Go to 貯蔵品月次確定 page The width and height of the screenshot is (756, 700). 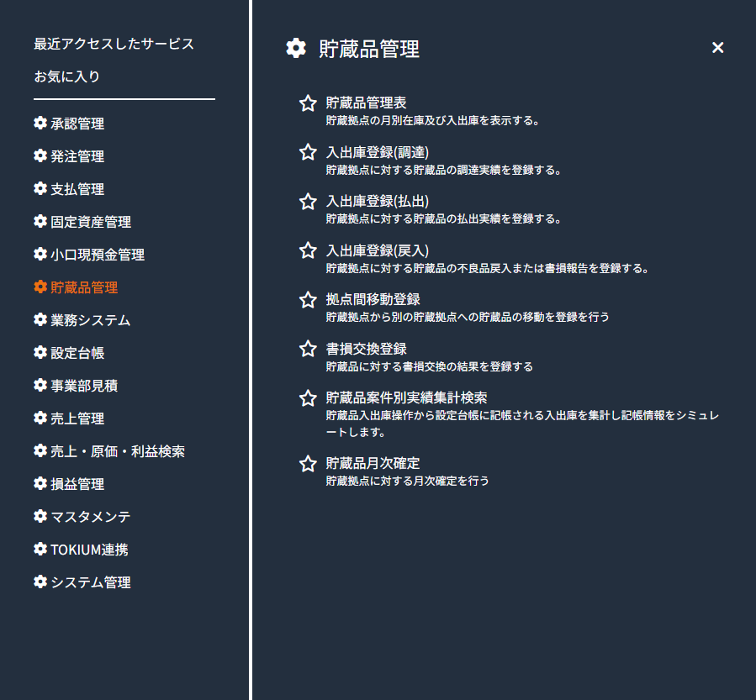point(373,463)
